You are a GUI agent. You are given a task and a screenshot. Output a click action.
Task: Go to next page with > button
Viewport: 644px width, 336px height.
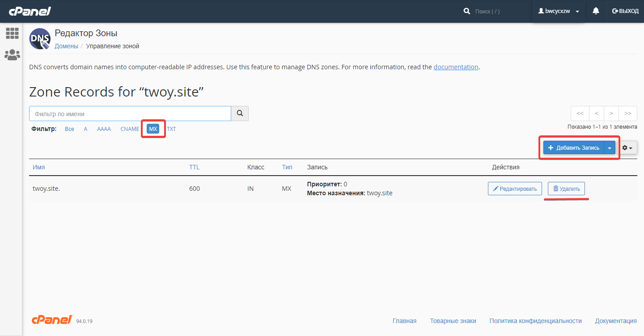tap(611, 113)
